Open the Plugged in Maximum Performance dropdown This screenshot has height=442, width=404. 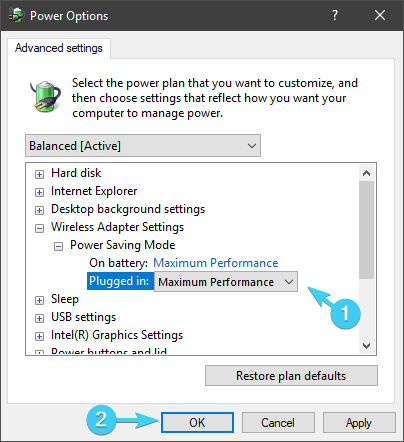pyautogui.click(x=226, y=282)
